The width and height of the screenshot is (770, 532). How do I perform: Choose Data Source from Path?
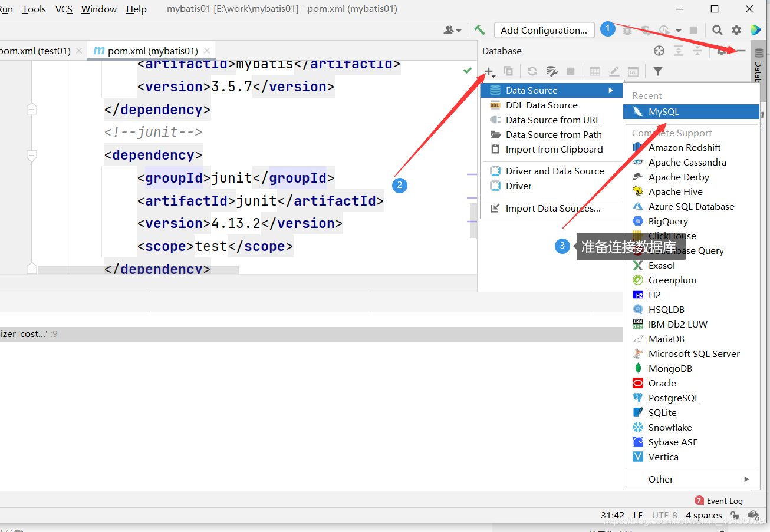pyautogui.click(x=552, y=134)
